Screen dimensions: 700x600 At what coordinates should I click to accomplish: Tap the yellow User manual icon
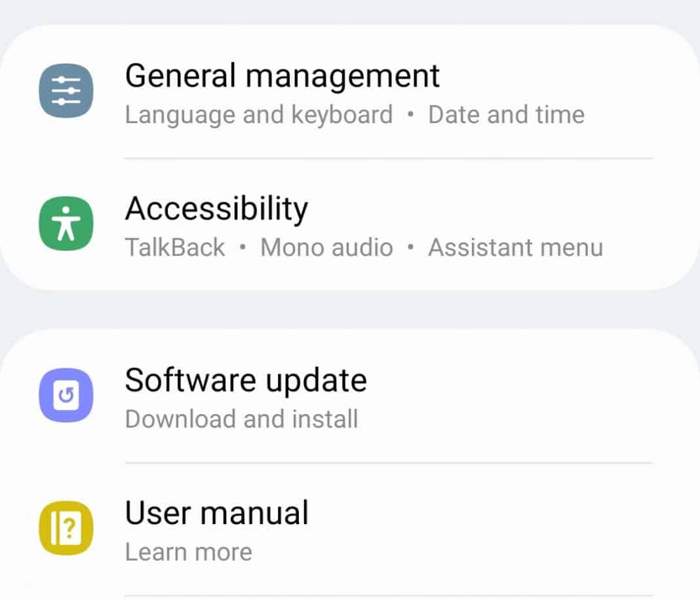[66, 529]
